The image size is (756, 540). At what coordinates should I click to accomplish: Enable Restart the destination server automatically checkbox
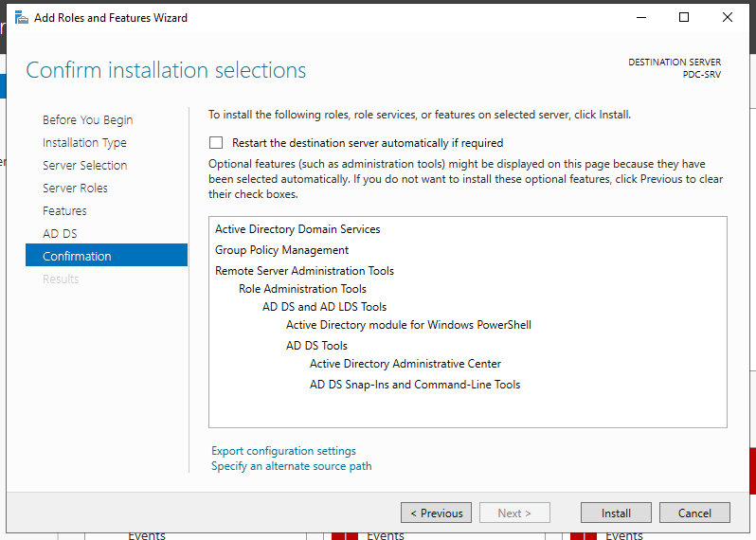point(216,143)
